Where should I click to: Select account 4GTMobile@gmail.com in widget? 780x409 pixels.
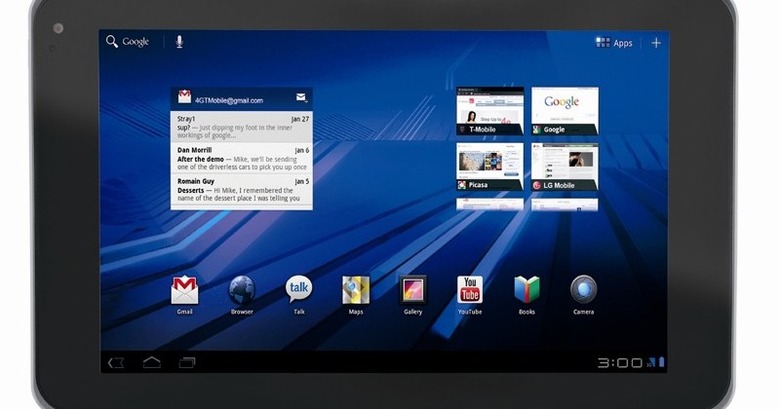228,101
